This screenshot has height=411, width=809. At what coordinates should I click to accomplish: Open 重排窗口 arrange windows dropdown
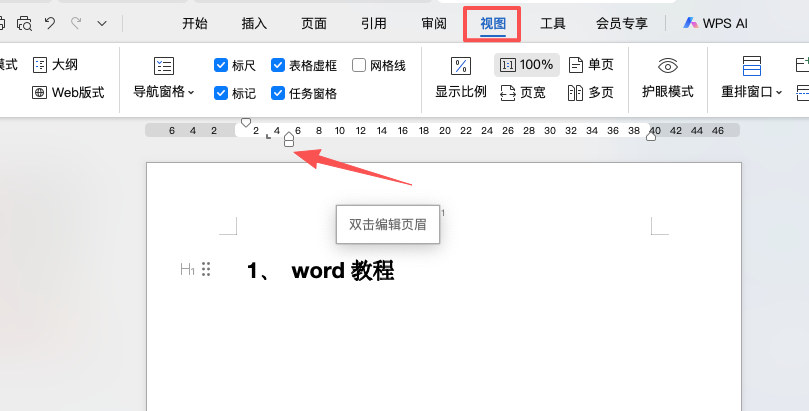coord(752,77)
